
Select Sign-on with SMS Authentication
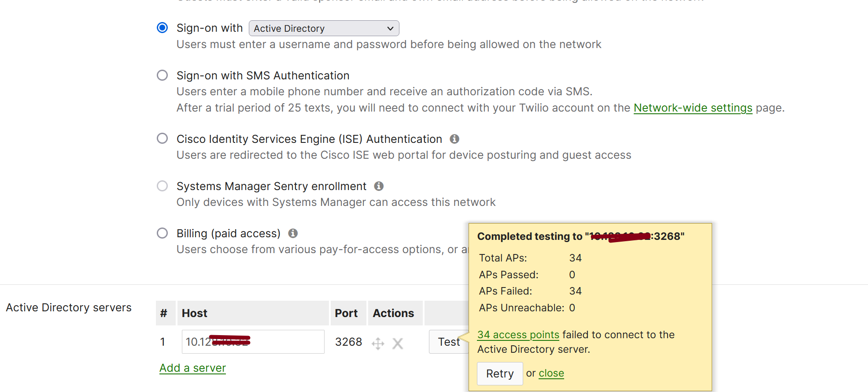[x=163, y=75]
